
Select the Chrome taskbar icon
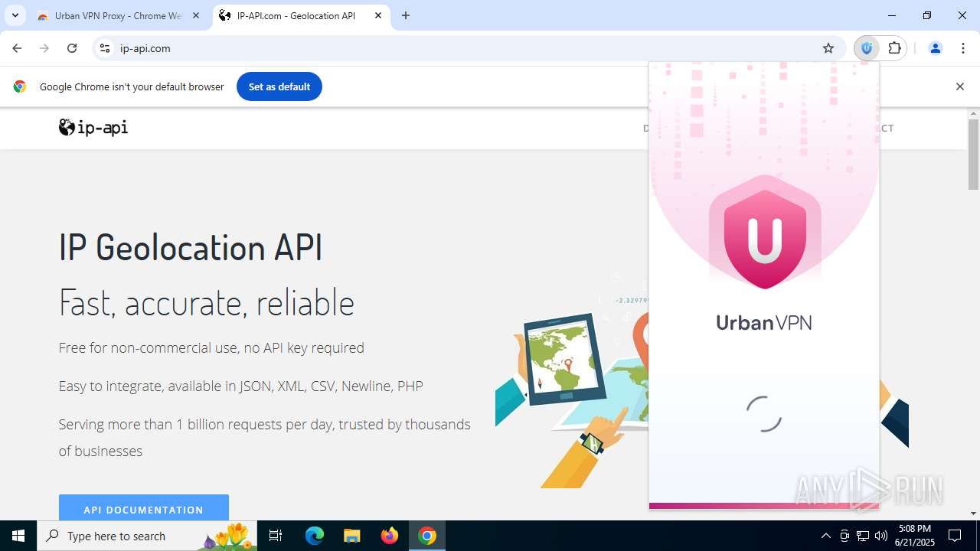click(x=427, y=536)
